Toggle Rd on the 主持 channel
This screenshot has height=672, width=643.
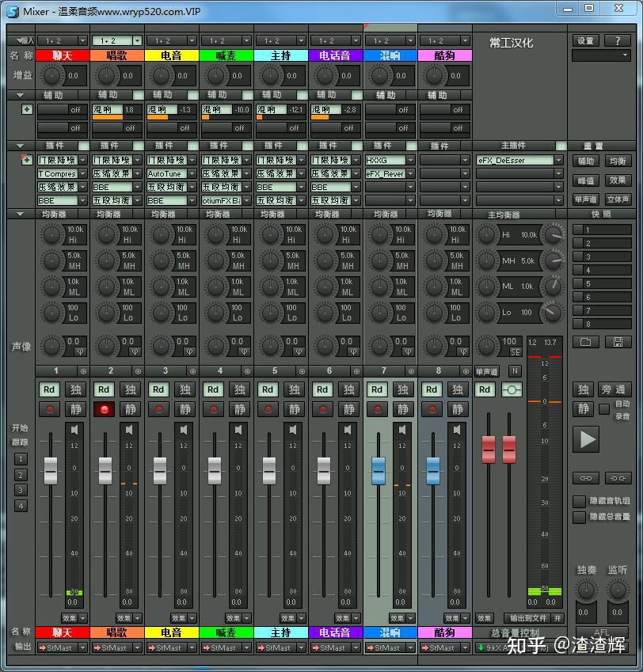click(268, 389)
